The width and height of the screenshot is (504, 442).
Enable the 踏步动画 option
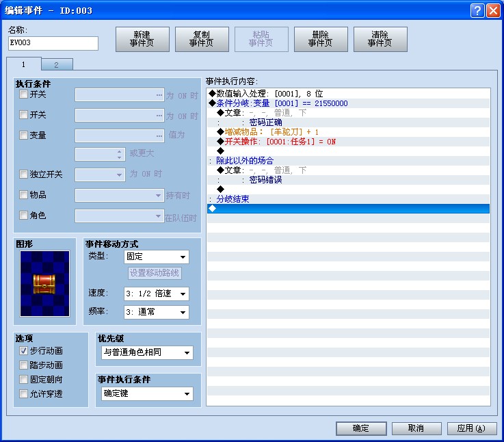23,365
